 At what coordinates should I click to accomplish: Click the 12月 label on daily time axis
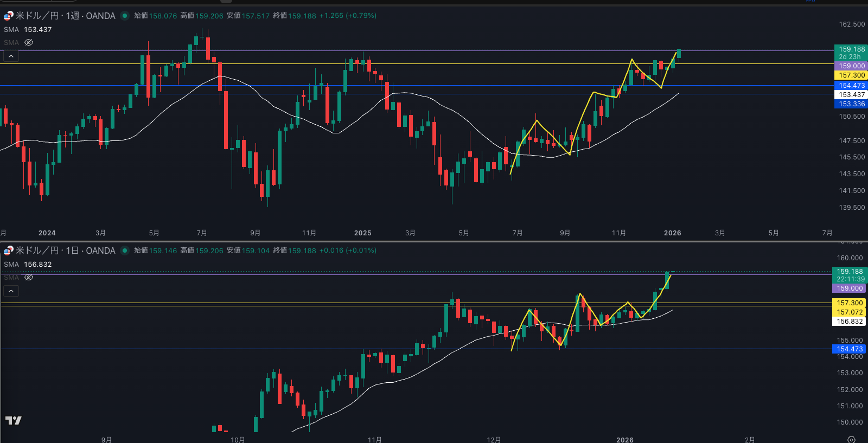tap(494, 439)
